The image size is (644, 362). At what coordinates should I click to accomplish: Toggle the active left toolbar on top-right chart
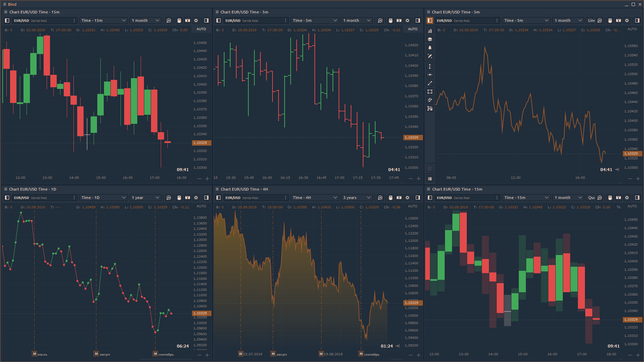[x=430, y=20]
